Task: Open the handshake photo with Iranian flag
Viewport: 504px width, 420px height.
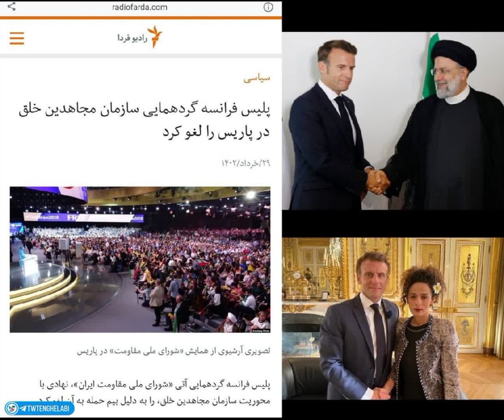Action: pyautogui.click(x=393, y=121)
